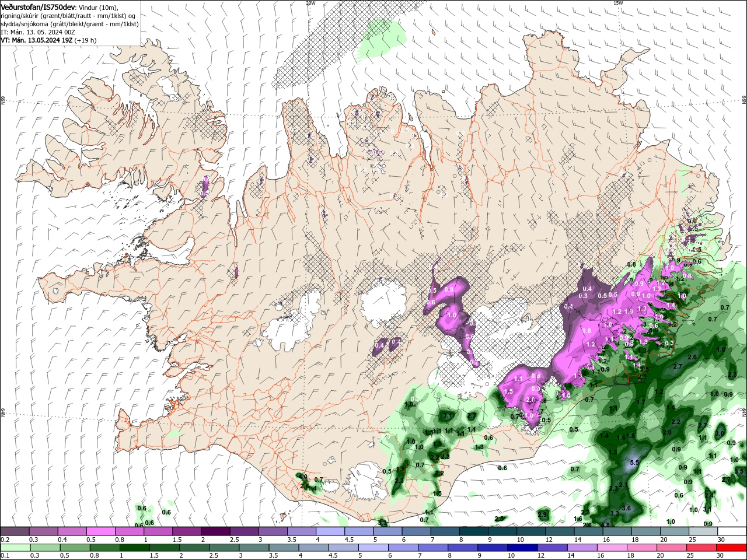Click the 15W longitude label at top

click(x=618, y=3)
